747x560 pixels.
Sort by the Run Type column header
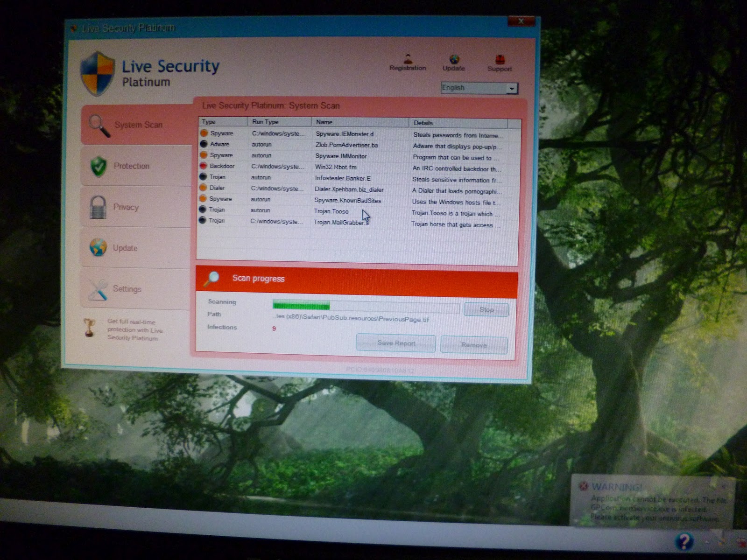click(279, 122)
